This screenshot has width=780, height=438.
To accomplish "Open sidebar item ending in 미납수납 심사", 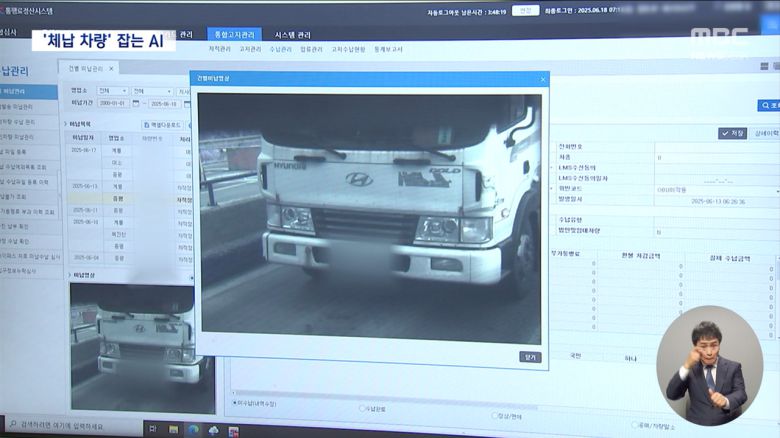I will coord(30,257).
